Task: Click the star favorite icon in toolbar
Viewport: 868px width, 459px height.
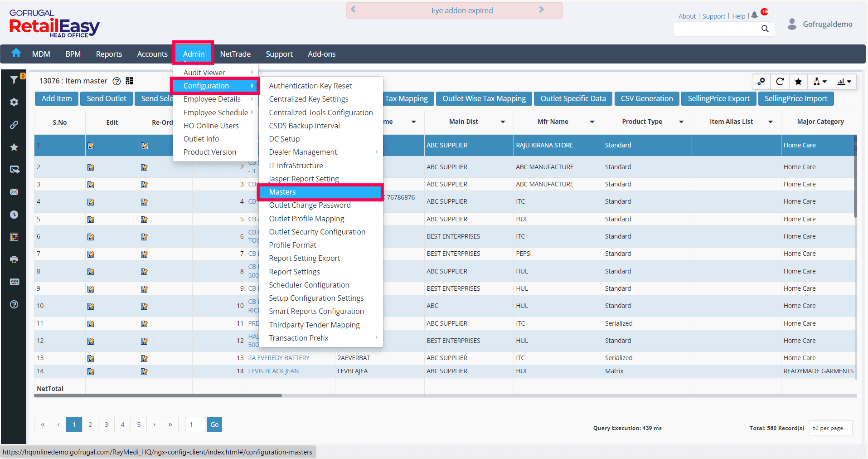Action: point(798,82)
